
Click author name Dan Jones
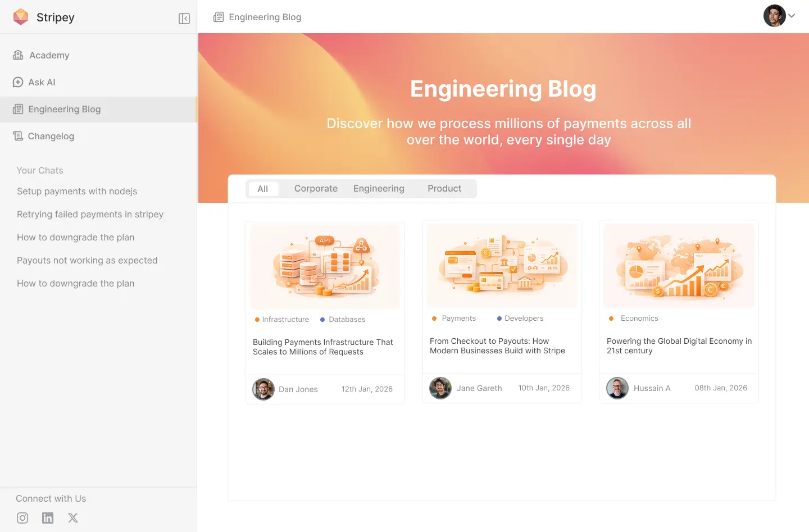click(298, 389)
